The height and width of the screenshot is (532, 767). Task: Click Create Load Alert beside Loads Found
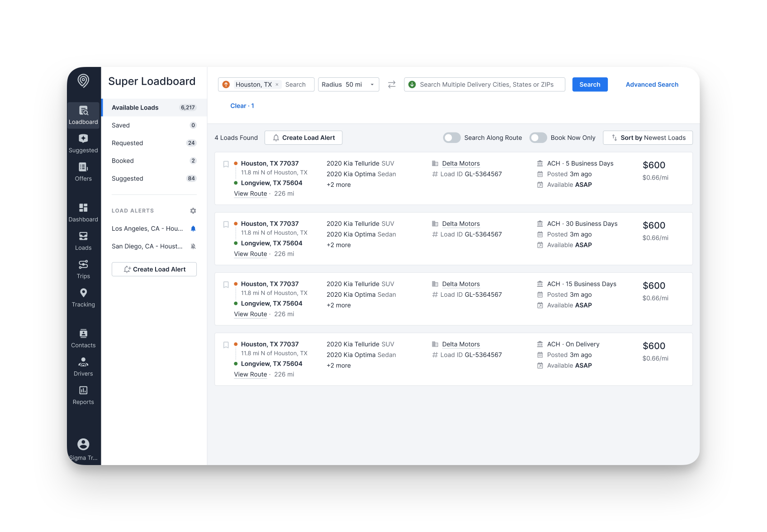pos(303,138)
